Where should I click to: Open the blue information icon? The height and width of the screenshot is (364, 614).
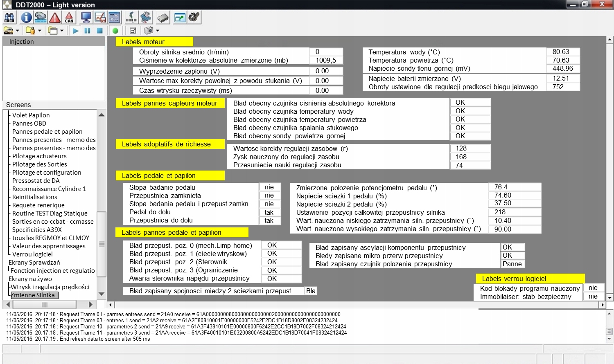pos(26,18)
